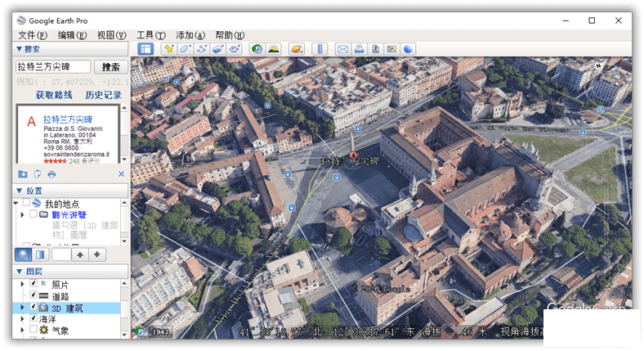Click the 获取路线 link

pos(54,95)
